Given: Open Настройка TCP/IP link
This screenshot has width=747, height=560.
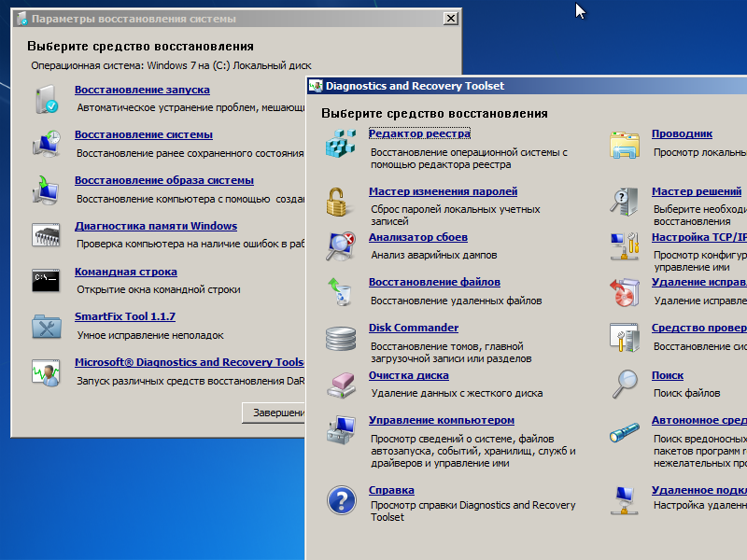Looking at the screenshot, I should 698,237.
